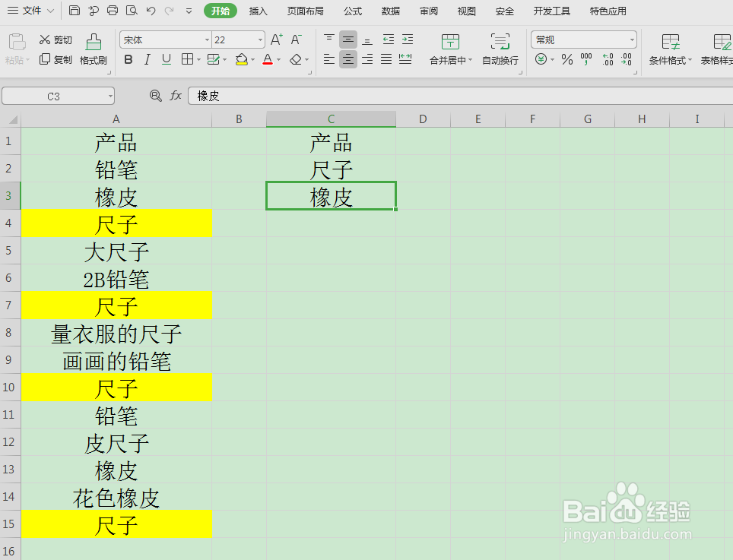733x560 pixels.
Task: Open the 数据 menu tab
Action: tap(390, 11)
